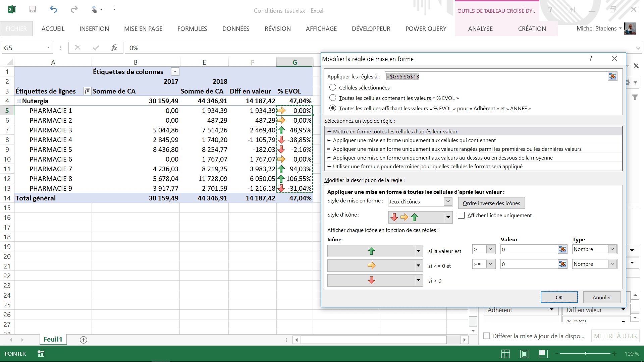
Task: Select Toutes les cellules contenant les valeurs % EVOL
Action: [333, 98]
